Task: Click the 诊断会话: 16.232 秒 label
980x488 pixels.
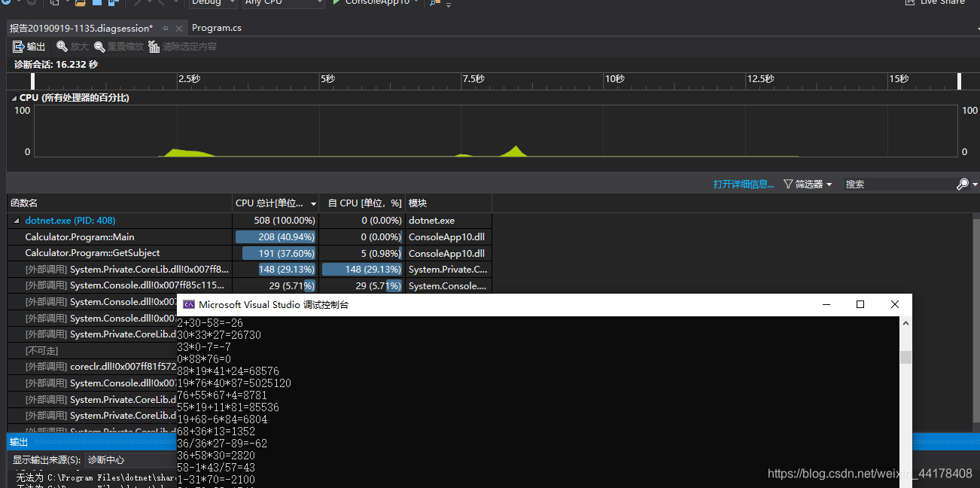Action: coord(56,65)
